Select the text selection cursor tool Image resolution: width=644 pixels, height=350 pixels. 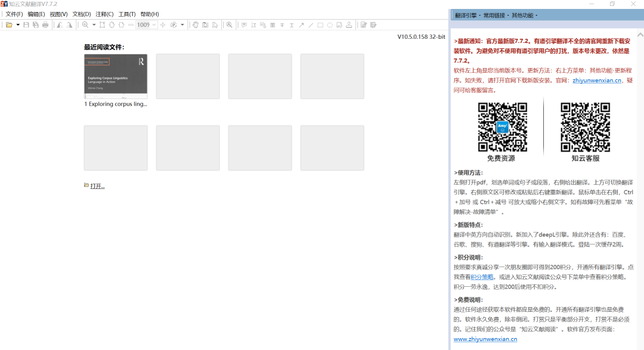[x=215, y=25]
